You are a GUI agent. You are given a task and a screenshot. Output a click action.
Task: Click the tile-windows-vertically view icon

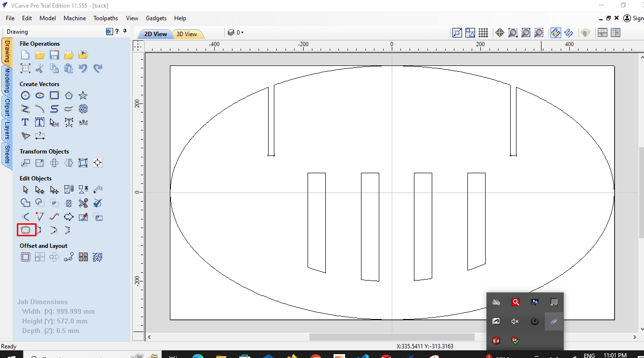(x=615, y=33)
